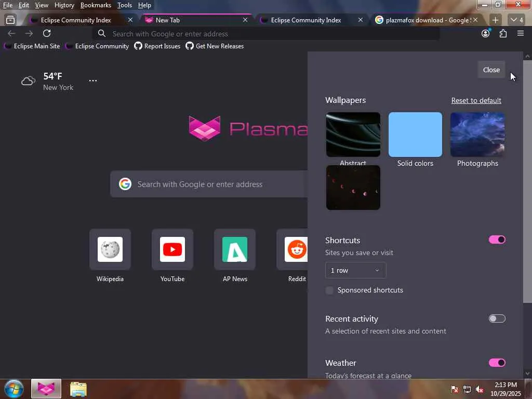Open the Bookmarks menu
The width and height of the screenshot is (532, 399).
tap(96, 5)
